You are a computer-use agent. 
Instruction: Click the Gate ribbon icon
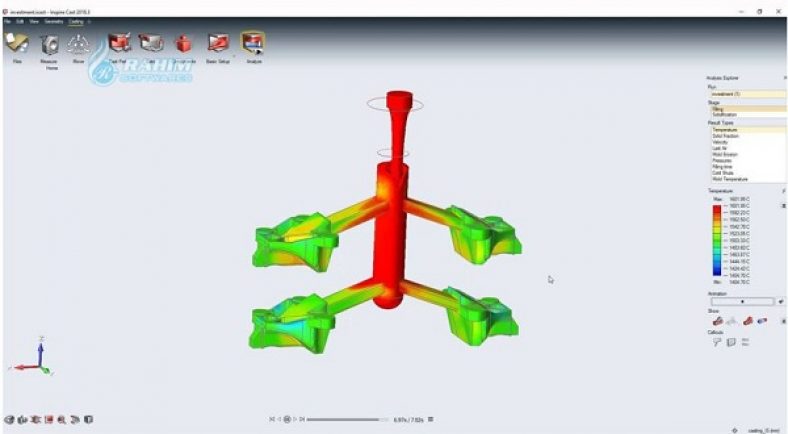click(x=151, y=43)
